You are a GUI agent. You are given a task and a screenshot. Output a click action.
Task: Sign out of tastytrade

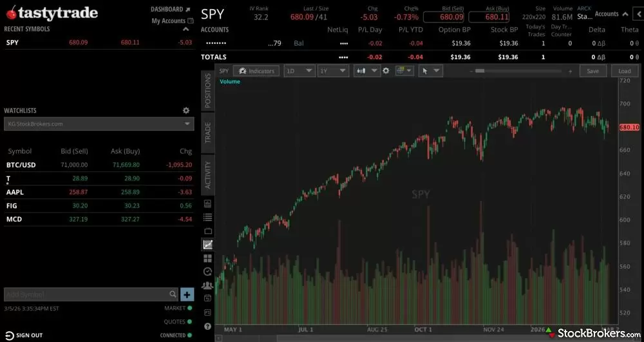point(24,336)
